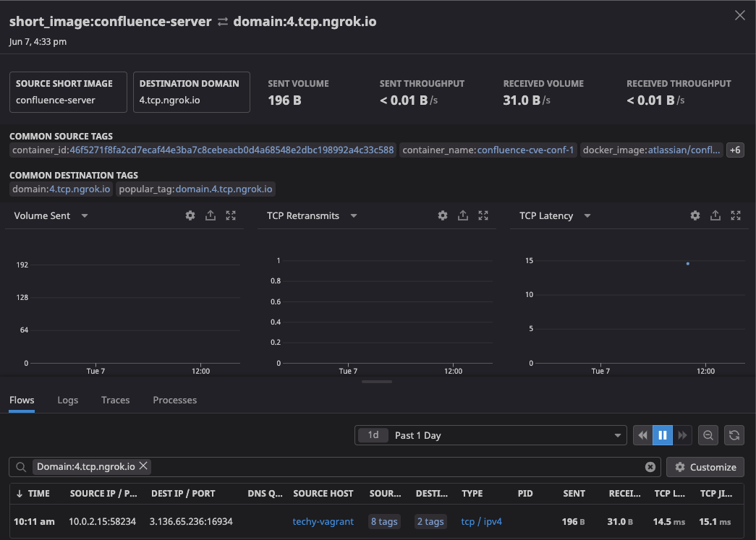Pause live flow updates
The image size is (756, 540).
[x=662, y=435]
